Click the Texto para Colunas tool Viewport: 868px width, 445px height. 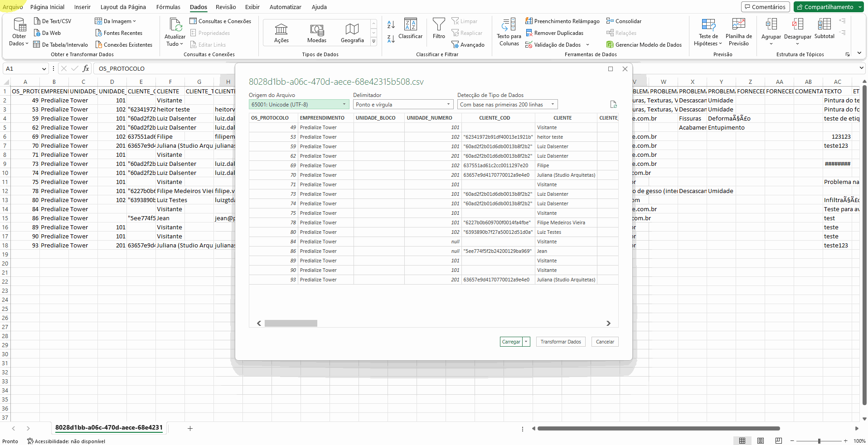[509, 33]
